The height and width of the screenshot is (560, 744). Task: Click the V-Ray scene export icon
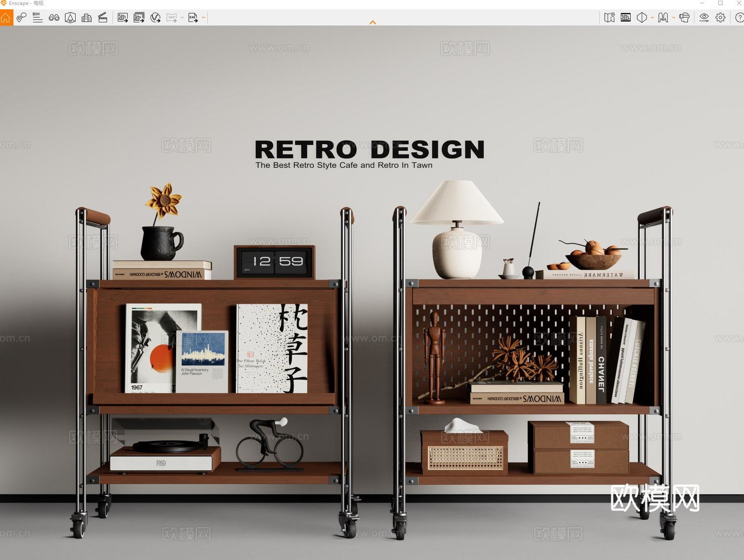[x=155, y=18]
